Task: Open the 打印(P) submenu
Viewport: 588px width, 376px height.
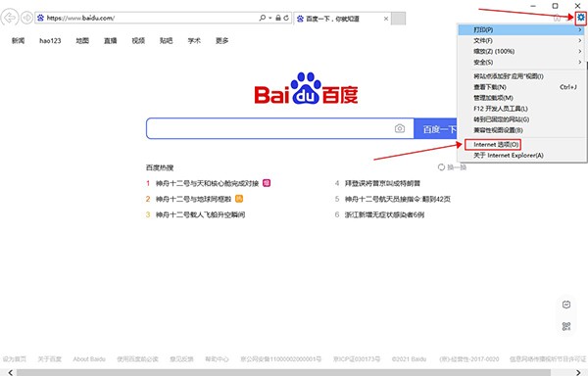Action: 521,29
